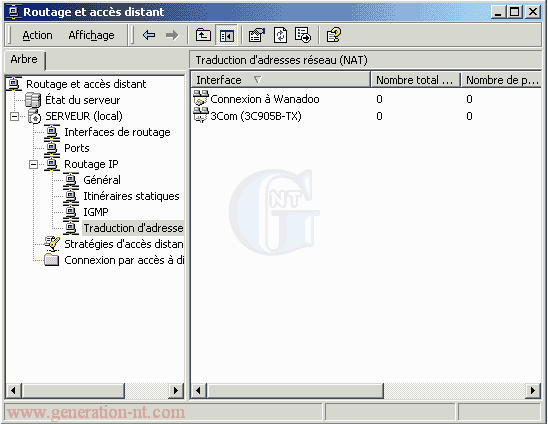Select État du serveur in tree
Image resolution: width=548 pixels, height=424 pixels.
82,100
